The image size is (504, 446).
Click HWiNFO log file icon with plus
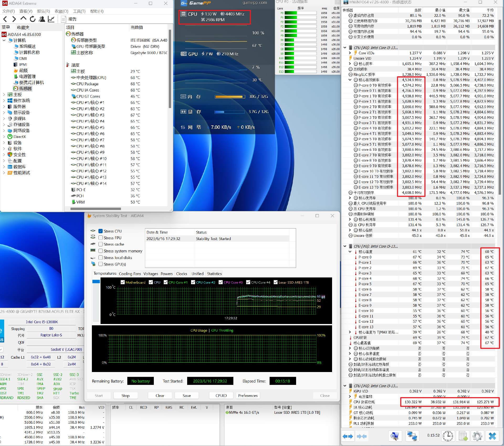[463, 436]
